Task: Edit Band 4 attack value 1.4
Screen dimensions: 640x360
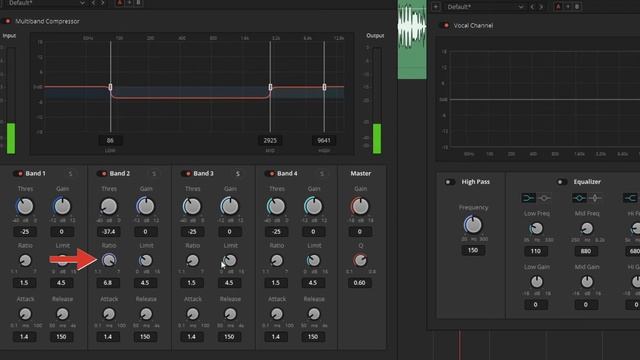Action: [x=276, y=337]
